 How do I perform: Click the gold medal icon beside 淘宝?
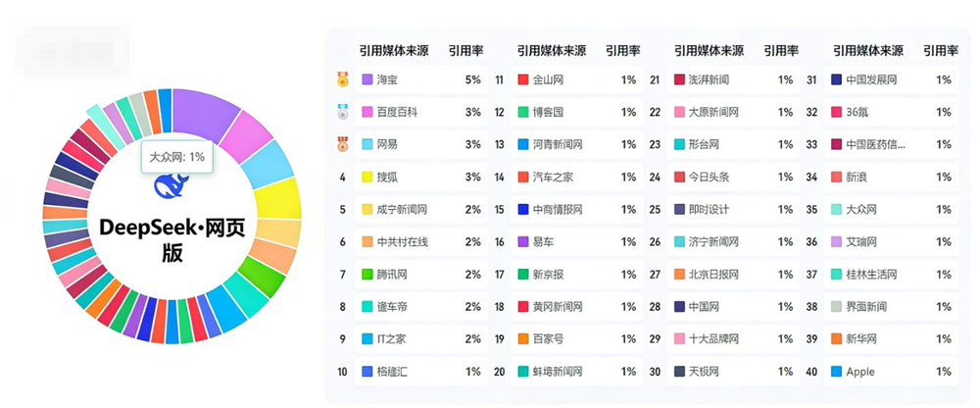click(x=342, y=79)
